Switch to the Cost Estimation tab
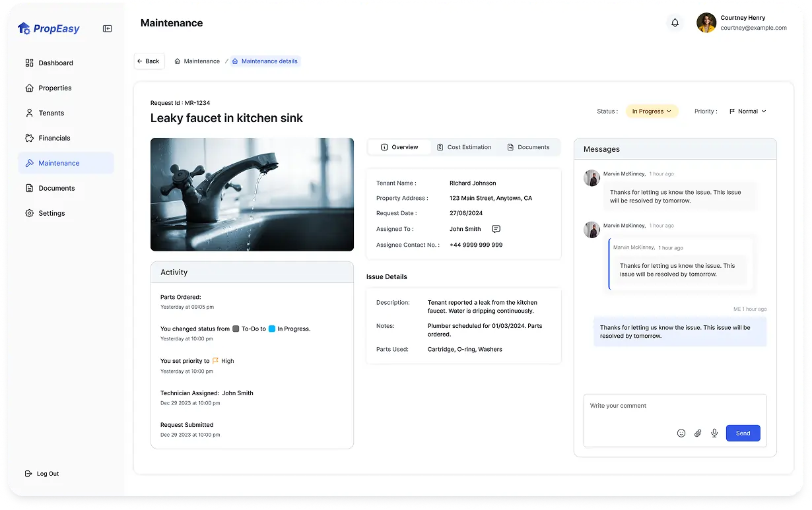 pos(463,147)
